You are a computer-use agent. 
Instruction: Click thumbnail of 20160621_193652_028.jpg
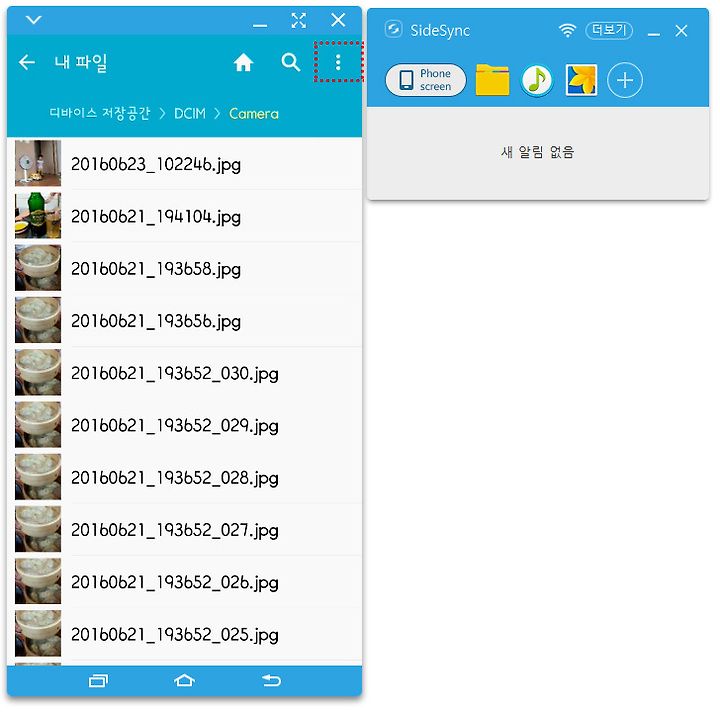click(x=38, y=477)
